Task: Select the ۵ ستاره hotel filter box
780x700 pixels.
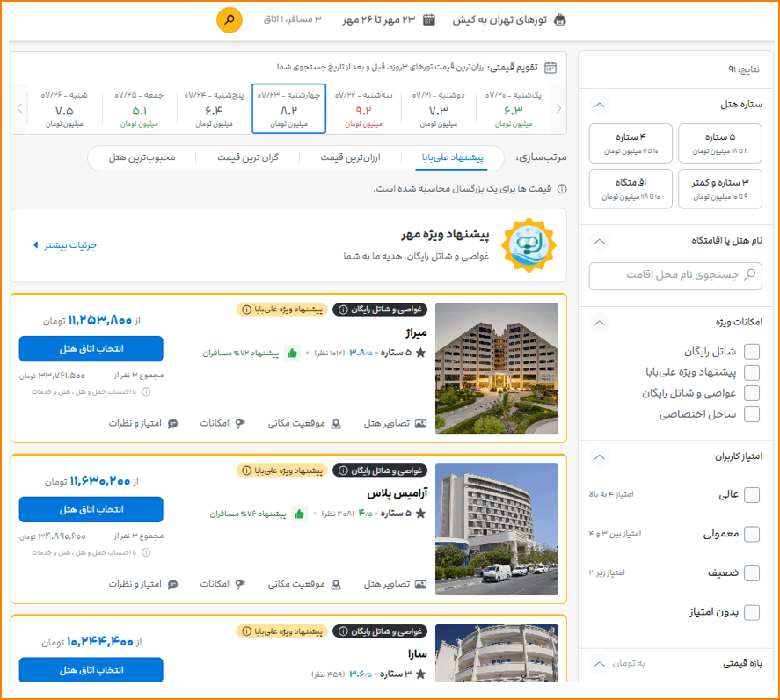Action: (x=719, y=143)
